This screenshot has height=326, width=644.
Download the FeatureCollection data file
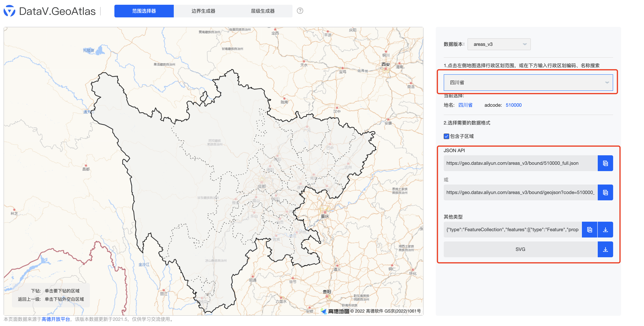pos(605,229)
